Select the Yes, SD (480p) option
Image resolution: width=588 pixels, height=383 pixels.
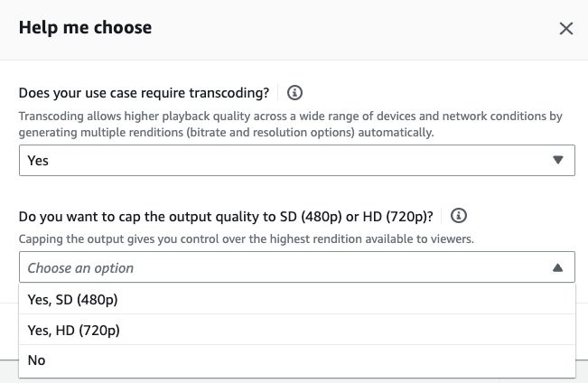point(297,299)
